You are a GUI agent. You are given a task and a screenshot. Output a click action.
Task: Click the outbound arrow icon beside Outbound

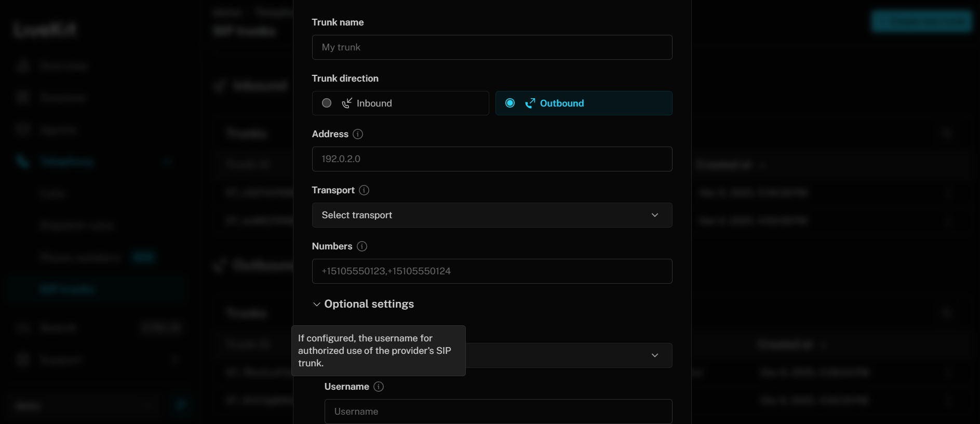[x=530, y=103]
